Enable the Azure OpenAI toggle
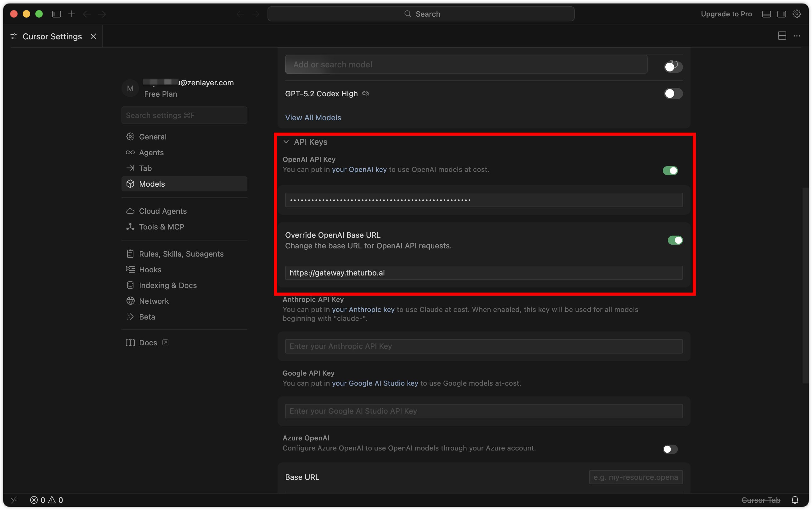812x510 pixels. pyautogui.click(x=670, y=449)
